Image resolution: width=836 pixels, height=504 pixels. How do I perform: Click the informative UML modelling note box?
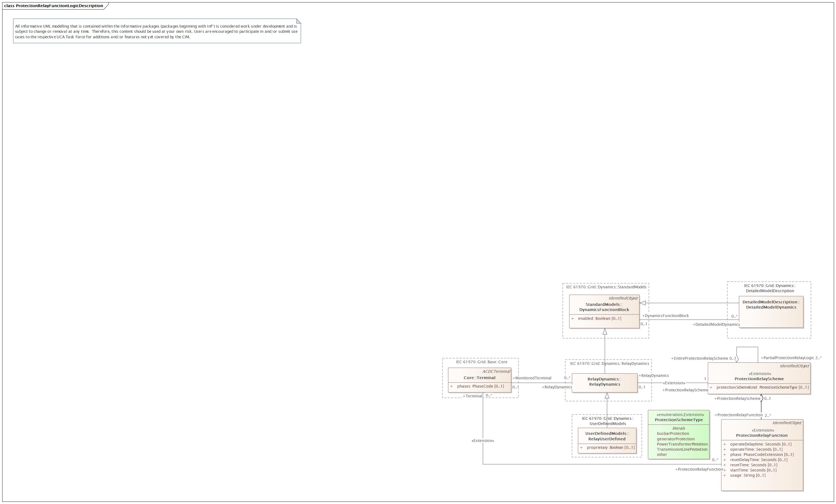[157, 31]
